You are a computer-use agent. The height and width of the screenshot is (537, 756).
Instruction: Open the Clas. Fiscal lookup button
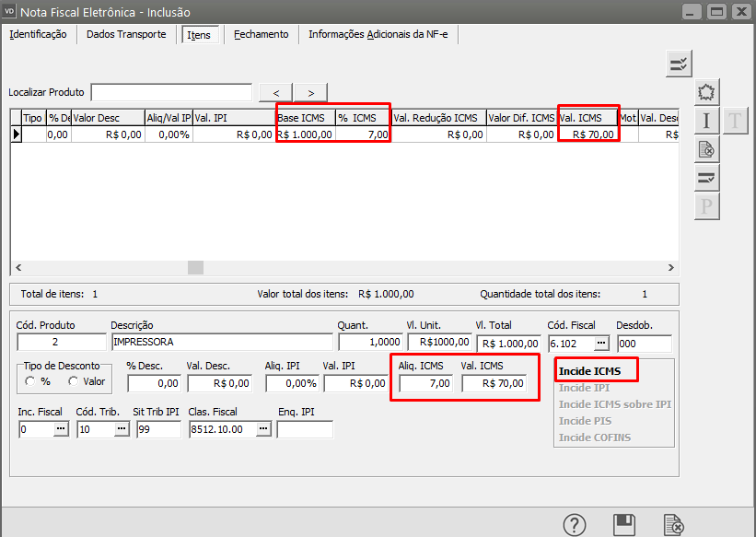coord(262,429)
